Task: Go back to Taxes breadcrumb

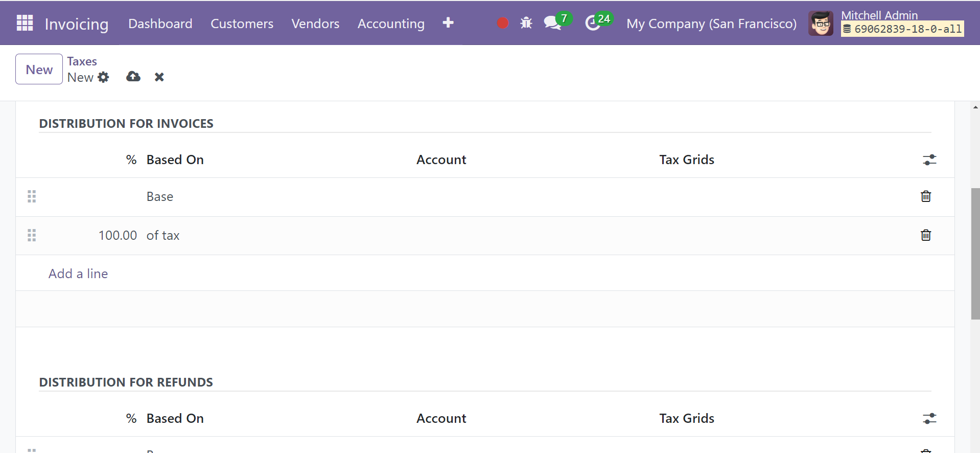Action: point(82,61)
